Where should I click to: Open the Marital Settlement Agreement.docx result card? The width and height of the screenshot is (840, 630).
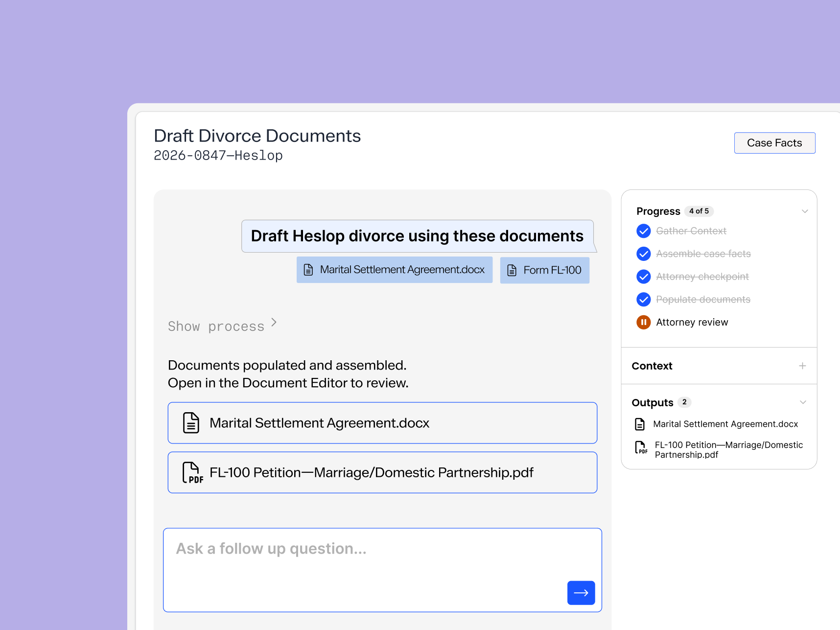click(x=382, y=423)
